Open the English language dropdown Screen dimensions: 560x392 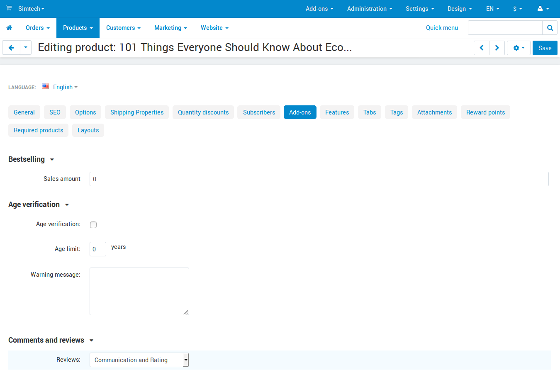(65, 87)
